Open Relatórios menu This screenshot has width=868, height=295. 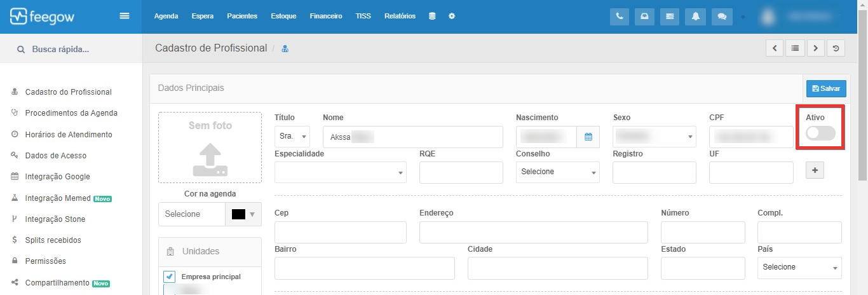(400, 16)
